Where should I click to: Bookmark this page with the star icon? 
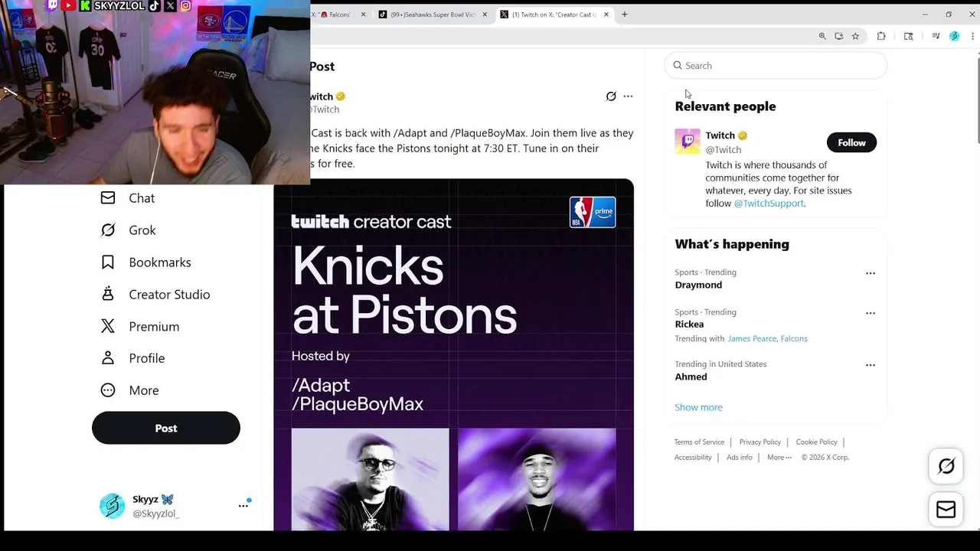click(x=855, y=36)
